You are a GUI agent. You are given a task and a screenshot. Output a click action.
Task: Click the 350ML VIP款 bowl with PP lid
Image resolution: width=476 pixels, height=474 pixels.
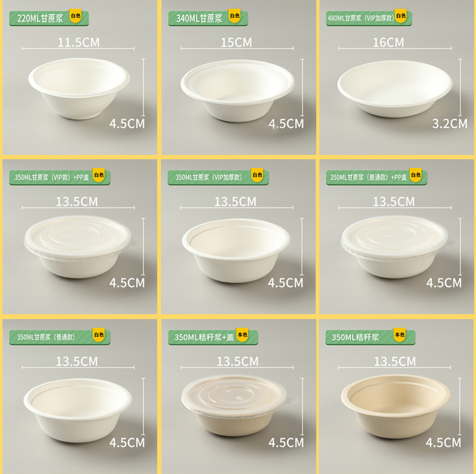(x=78, y=247)
